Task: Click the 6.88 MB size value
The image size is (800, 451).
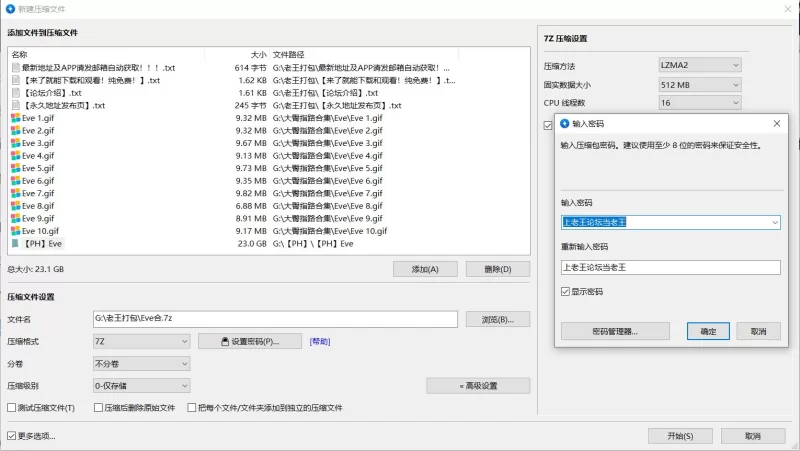Action: click(251, 206)
